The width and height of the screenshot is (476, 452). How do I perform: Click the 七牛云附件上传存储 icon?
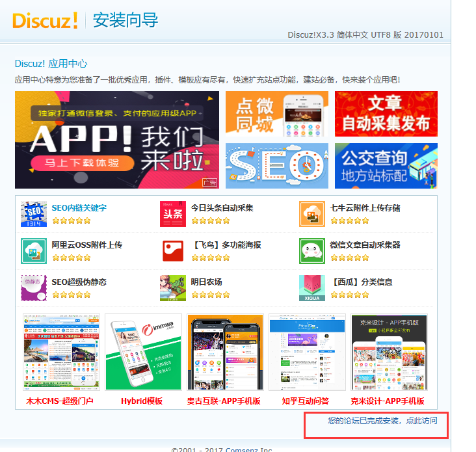click(311, 214)
